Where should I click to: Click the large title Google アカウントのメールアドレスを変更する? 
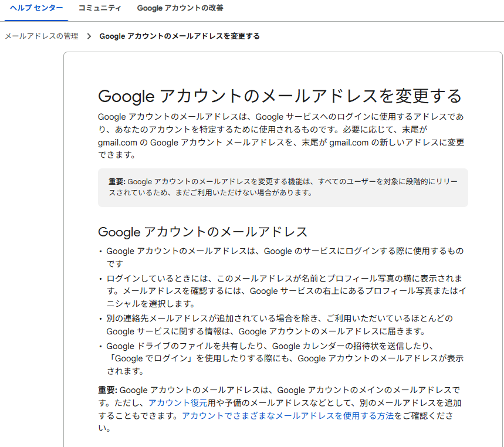click(x=280, y=96)
